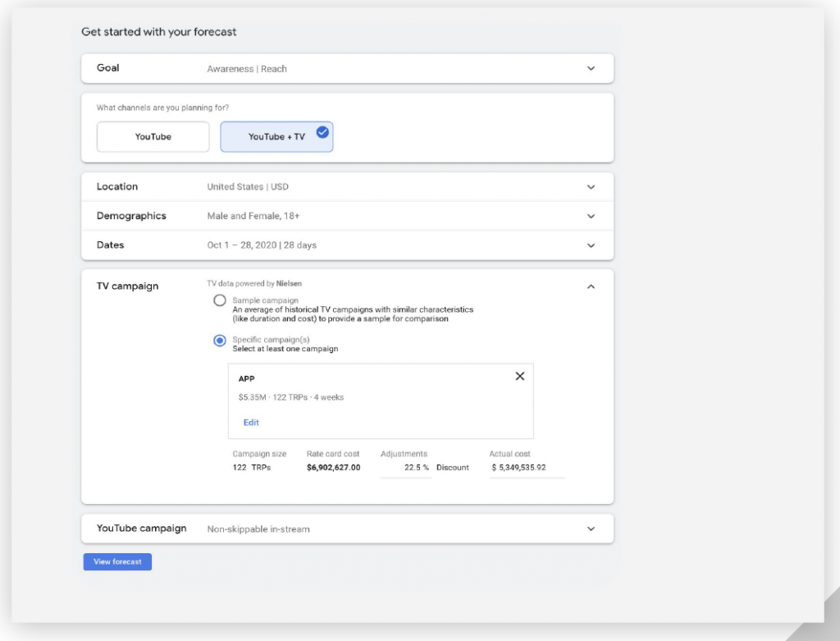This screenshot has width=840, height=641.
Task: Expand the Dates section chevron
Action: point(591,245)
